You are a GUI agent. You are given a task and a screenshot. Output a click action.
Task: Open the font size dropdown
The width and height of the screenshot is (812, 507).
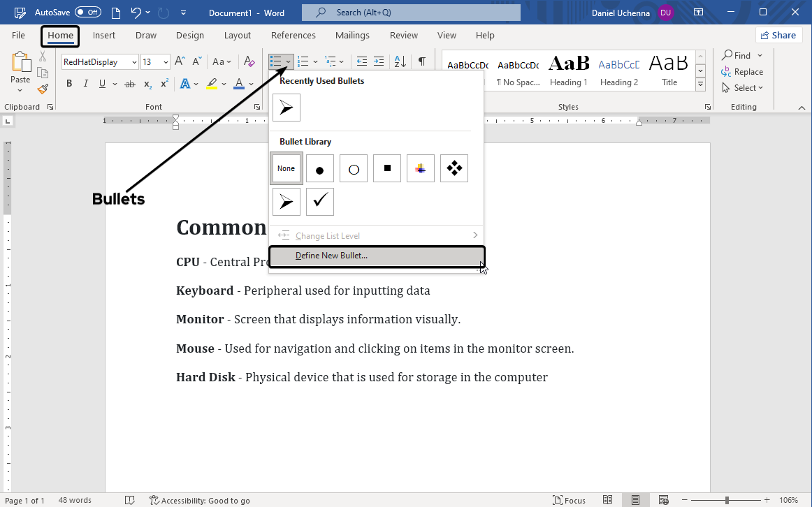click(166, 62)
